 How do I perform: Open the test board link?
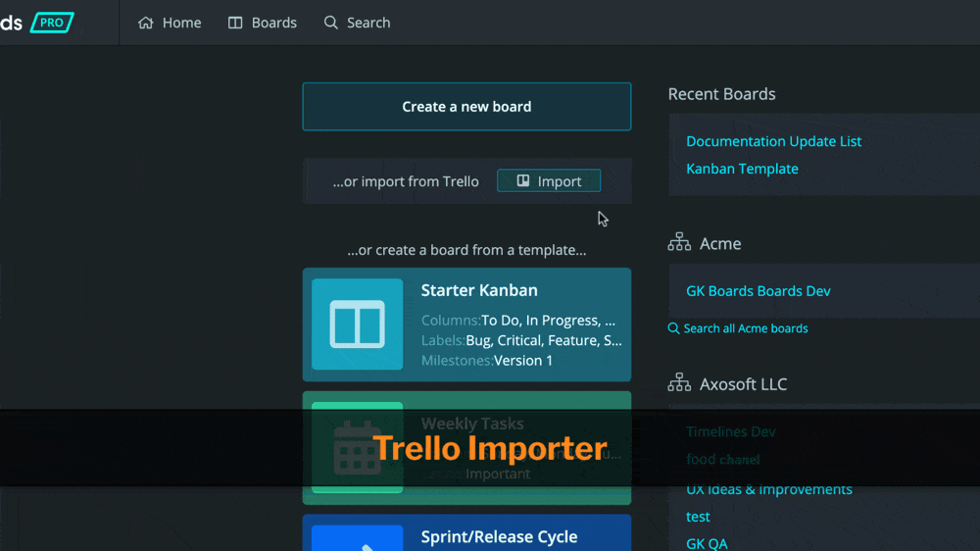[698, 517]
